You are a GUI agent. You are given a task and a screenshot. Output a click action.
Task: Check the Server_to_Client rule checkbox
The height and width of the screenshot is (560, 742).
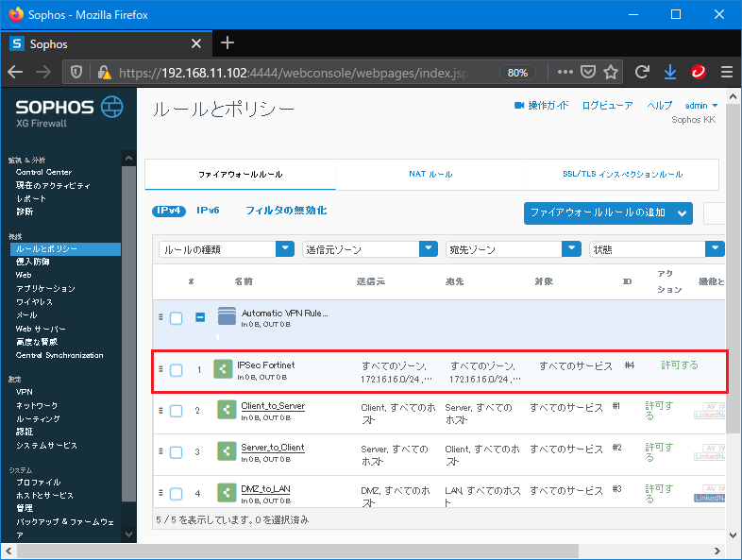[x=176, y=452]
